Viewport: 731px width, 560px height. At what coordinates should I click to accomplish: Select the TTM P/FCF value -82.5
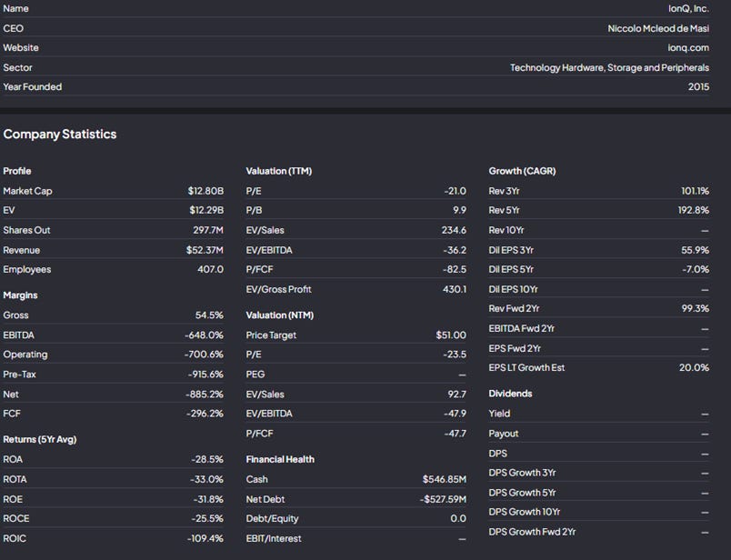[x=455, y=269]
